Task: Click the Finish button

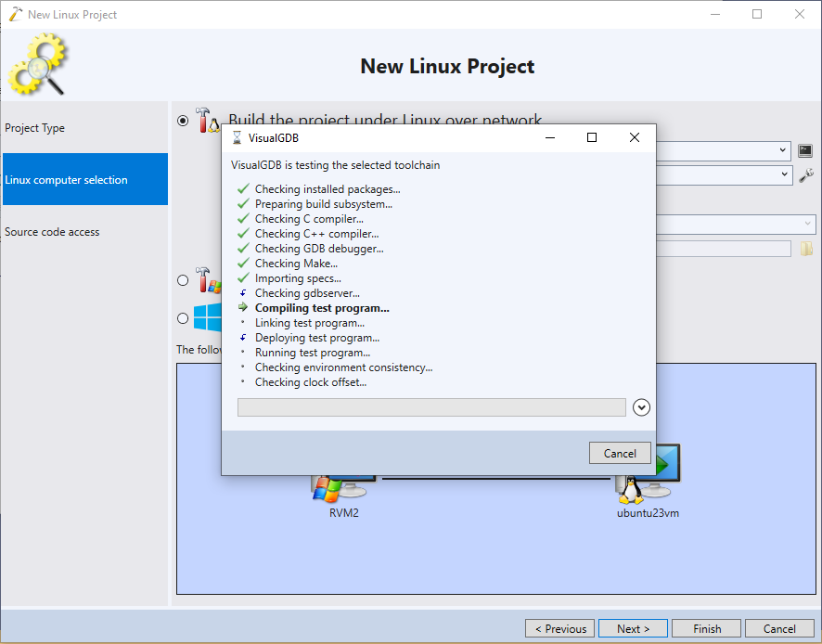Action: point(707,628)
